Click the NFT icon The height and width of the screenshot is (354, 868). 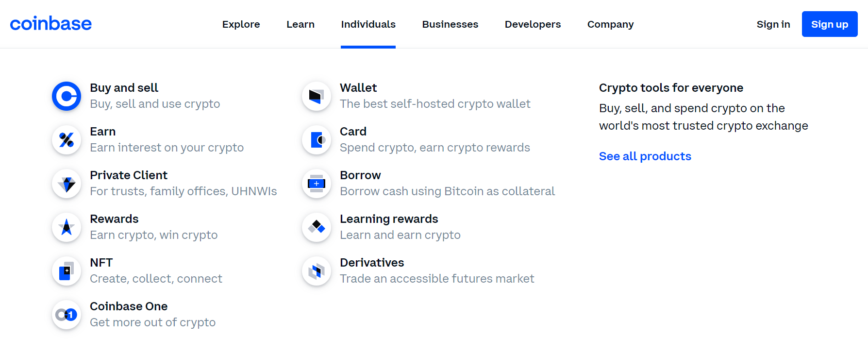tap(66, 270)
